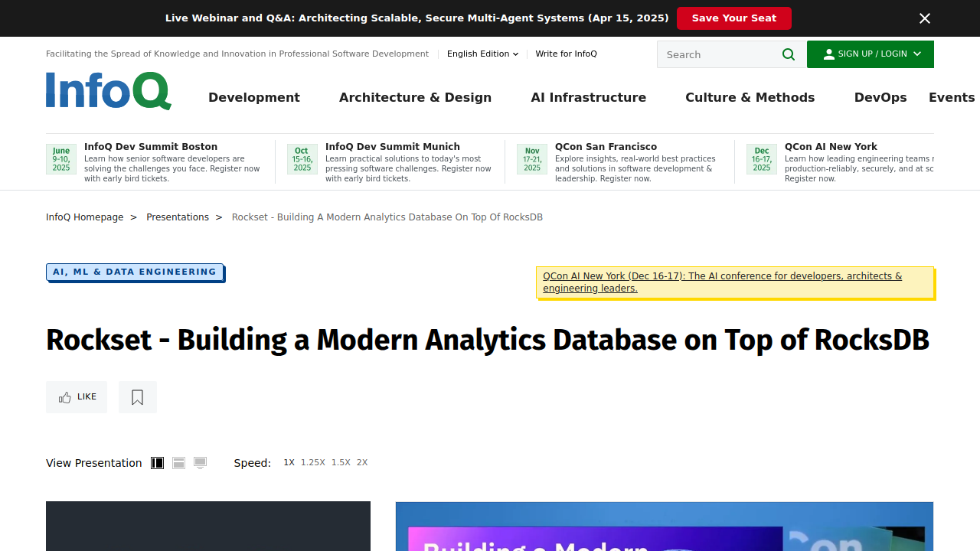Click the Oct 15-16 2025 date badge
Image resolution: width=980 pixels, height=551 pixels.
coord(302,159)
